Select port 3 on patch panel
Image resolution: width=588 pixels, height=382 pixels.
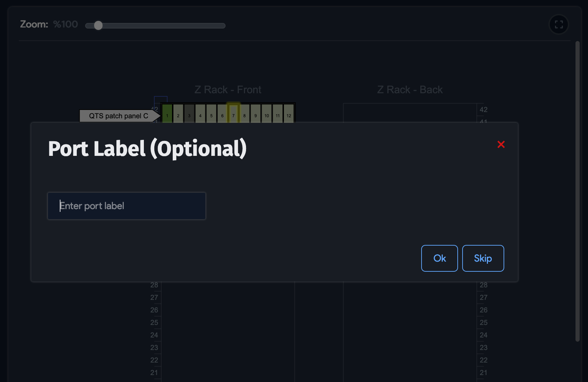pos(189,114)
